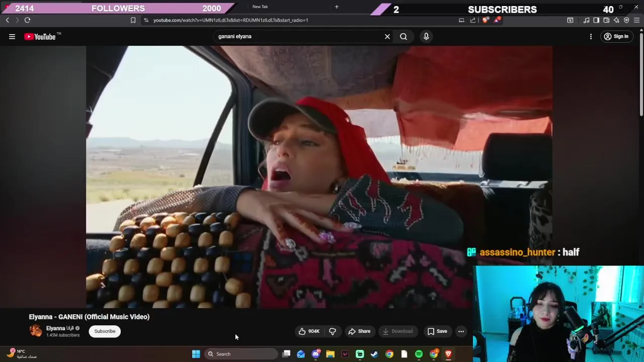The image size is (644, 362).
Task: Pause the GANENI video player
Action: pos(319,176)
